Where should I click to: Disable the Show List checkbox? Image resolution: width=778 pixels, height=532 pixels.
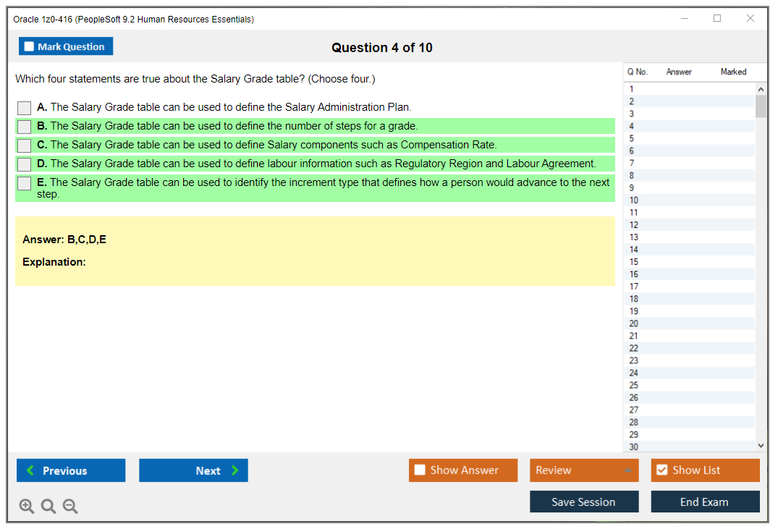coord(661,470)
